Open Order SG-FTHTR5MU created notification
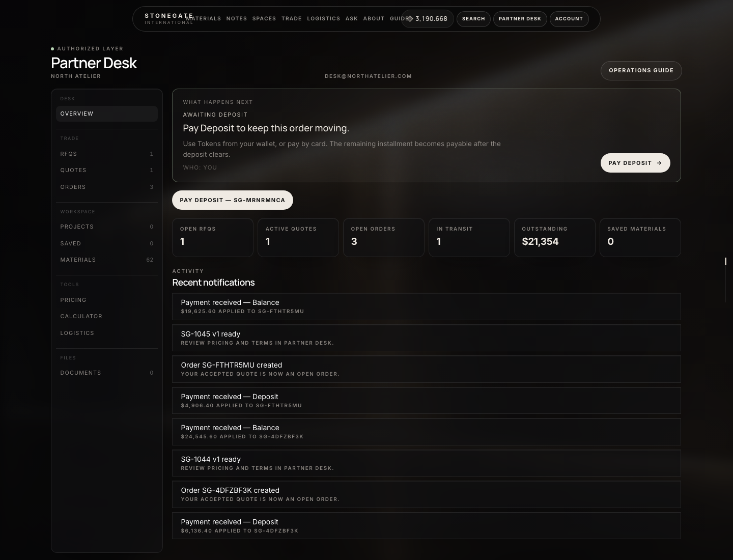733x560 pixels. 427,369
